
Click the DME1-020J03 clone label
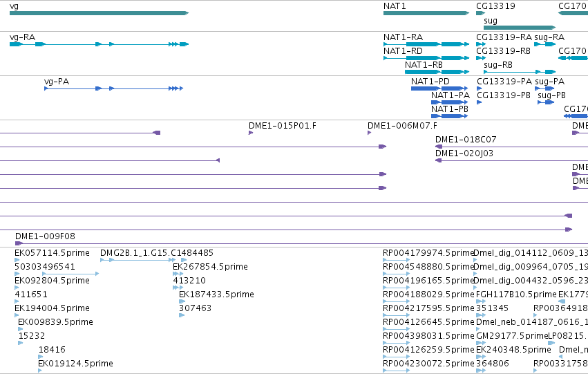(x=464, y=153)
